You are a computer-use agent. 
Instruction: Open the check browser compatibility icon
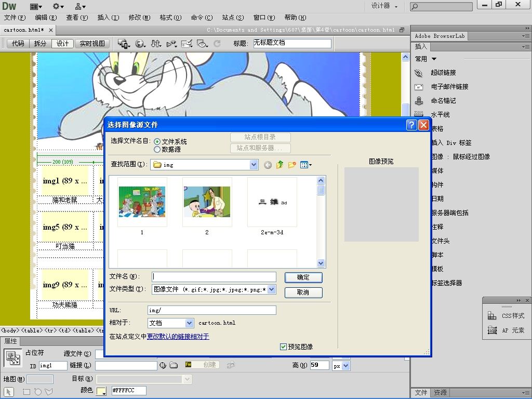(171, 44)
